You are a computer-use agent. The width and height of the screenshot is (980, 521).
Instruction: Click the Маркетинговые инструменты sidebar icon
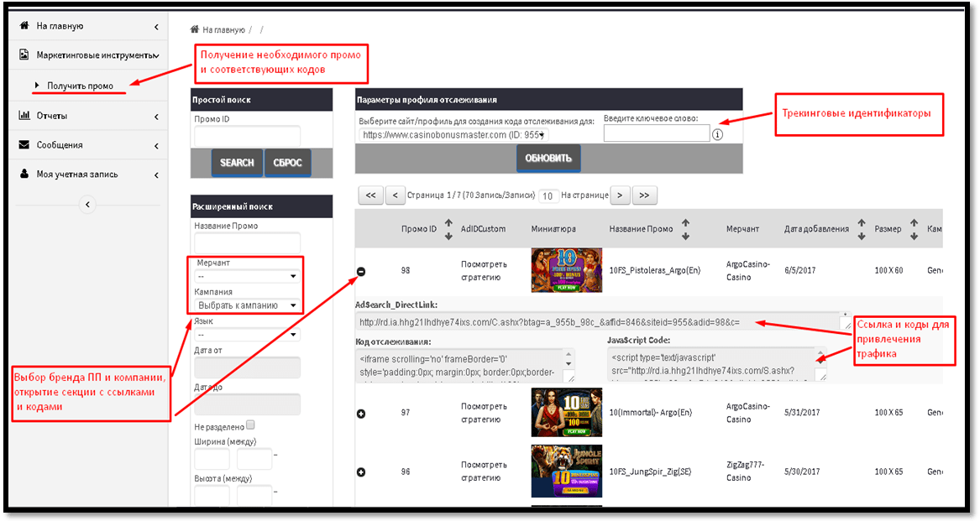click(x=24, y=55)
